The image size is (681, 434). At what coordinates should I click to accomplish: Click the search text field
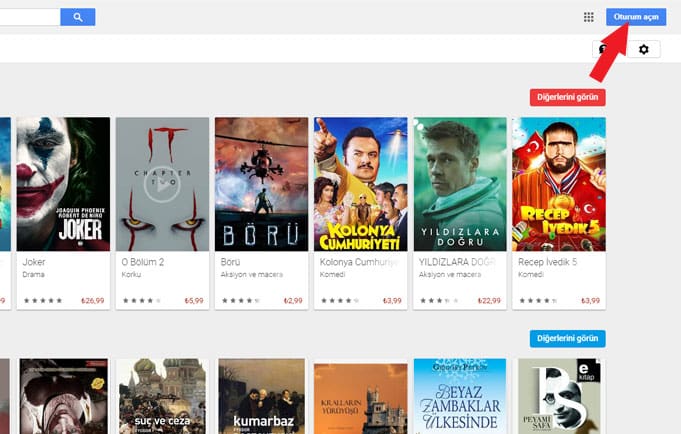(x=28, y=17)
